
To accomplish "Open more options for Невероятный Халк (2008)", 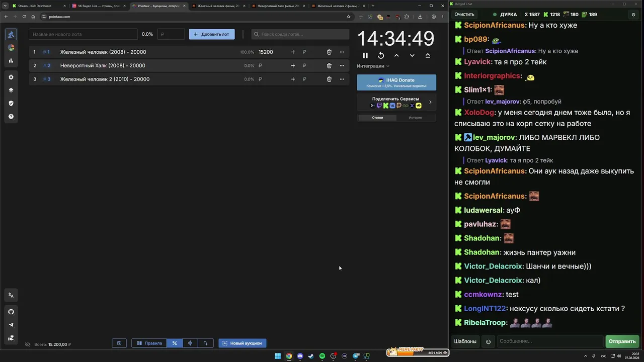I will 342,65.
